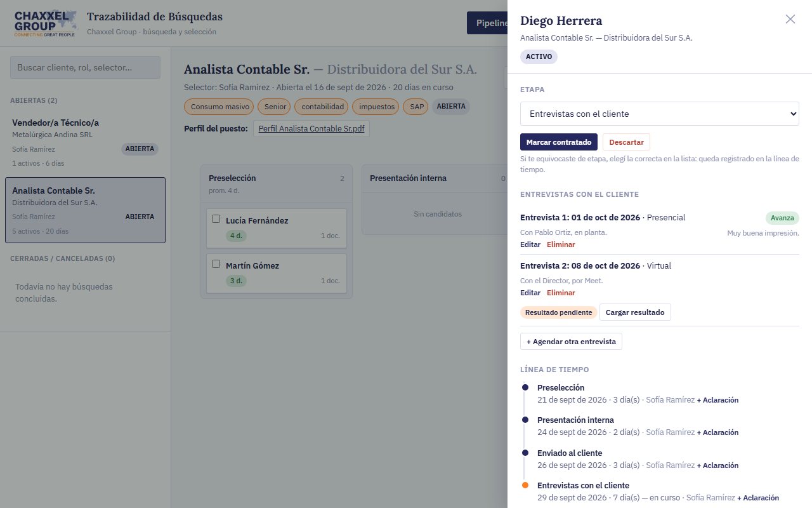The image size is (812, 508).
Task: Click the Senior tag
Action: tap(275, 107)
